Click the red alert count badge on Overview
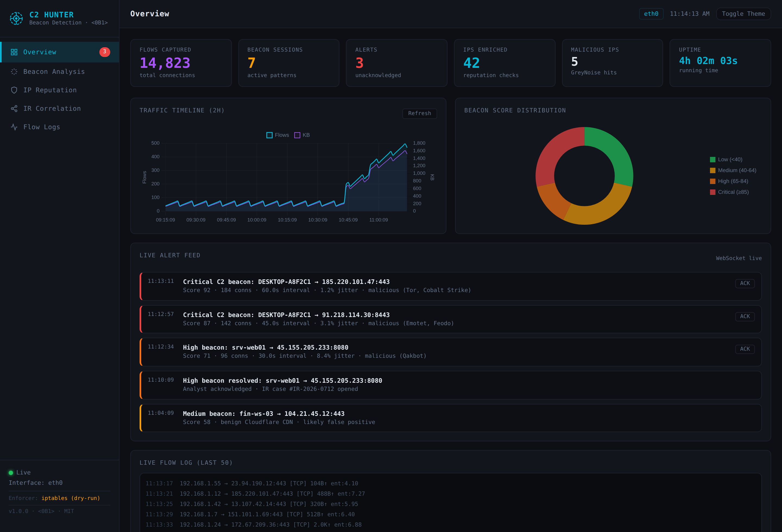Image resolution: width=782 pixels, height=532 pixels. coord(105,52)
